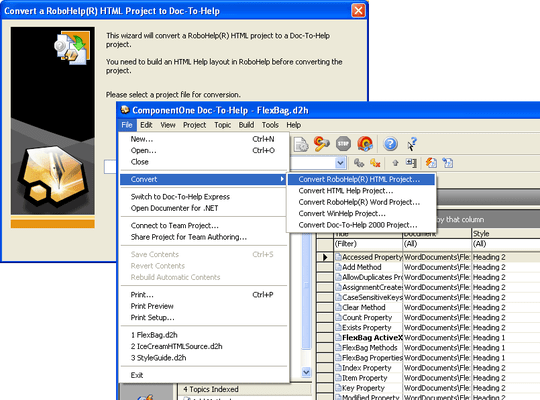The width and height of the screenshot is (540, 400).
Task: Open the toolbar combo box dropdown arrow
Action: (340, 163)
